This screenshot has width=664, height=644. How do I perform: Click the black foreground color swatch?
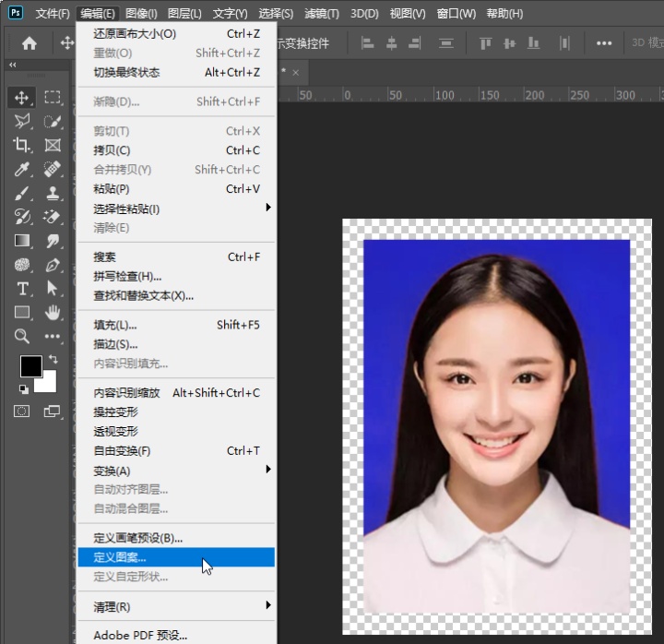tap(30, 364)
